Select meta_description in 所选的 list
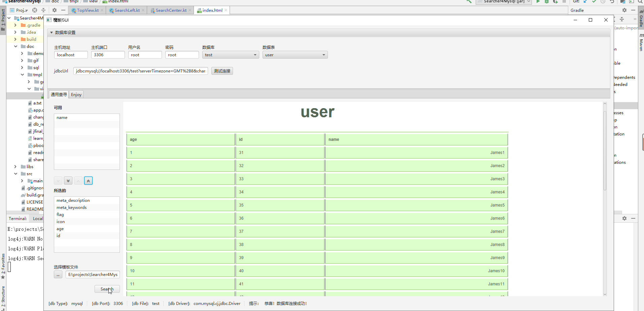The width and height of the screenshot is (644, 311). tap(87, 200)
